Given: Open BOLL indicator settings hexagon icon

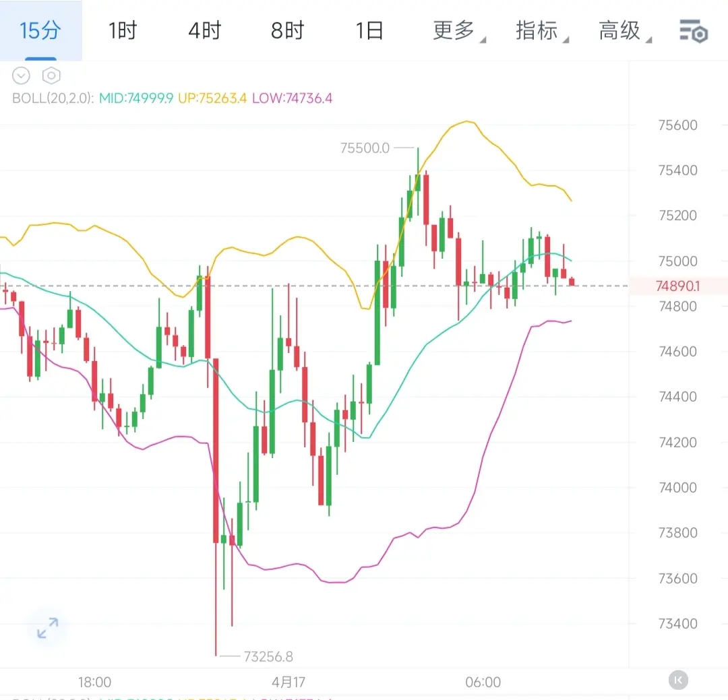Looking at the screenshot, I should [x=51, y=75].
